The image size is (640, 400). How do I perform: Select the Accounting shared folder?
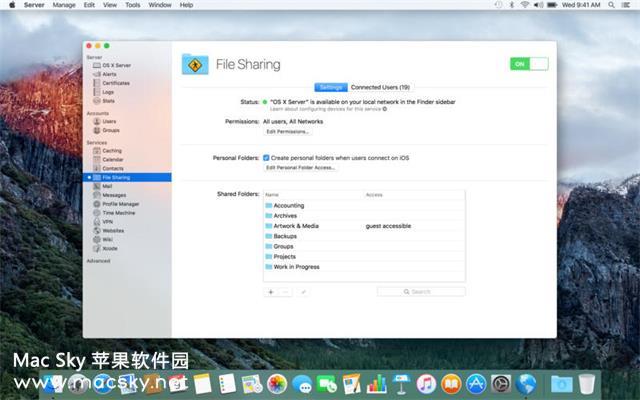click(364, 205)
